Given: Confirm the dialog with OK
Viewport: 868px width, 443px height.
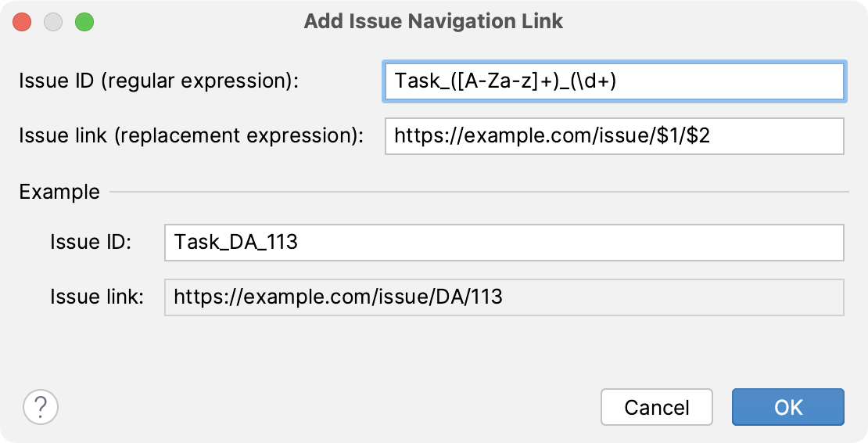Looking at the screenshot, I should 787,407.
